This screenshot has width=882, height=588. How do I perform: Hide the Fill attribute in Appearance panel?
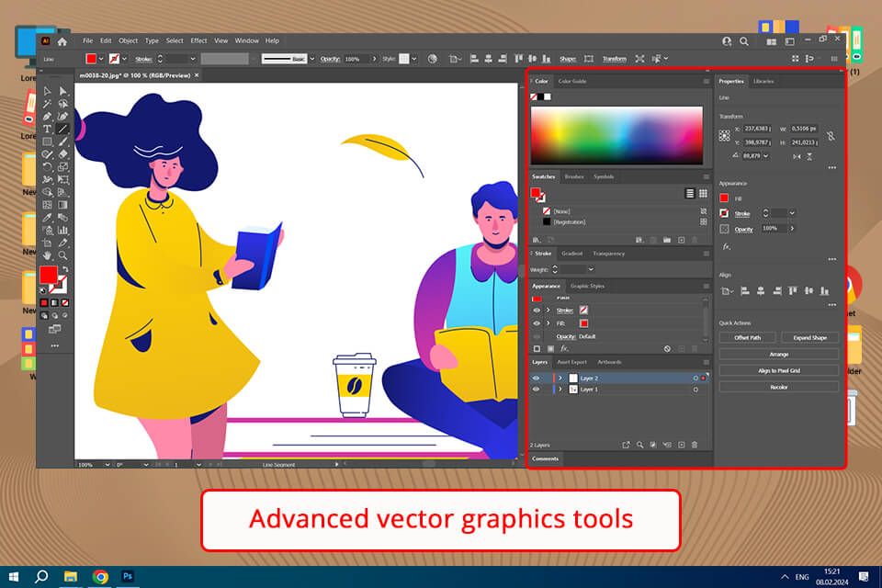[x=537, y=323]
